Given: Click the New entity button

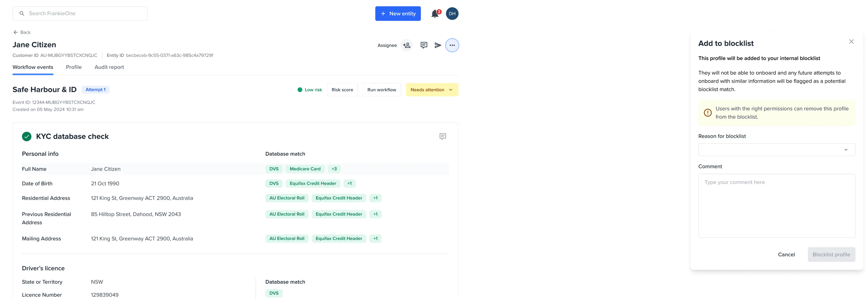Looking at the screenshot, I should [398, 14].
